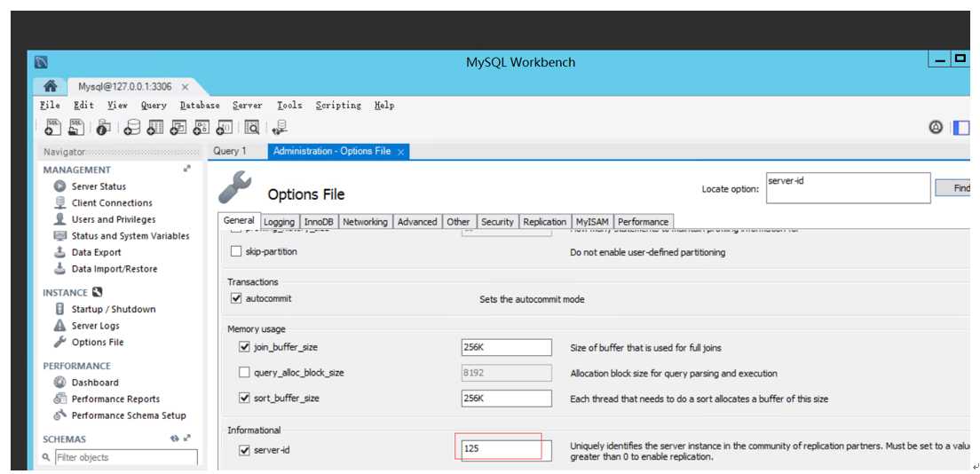This screenshot has width=980, height=474.
Task: Switch to the Logging tab
Action: pos(279,222)
